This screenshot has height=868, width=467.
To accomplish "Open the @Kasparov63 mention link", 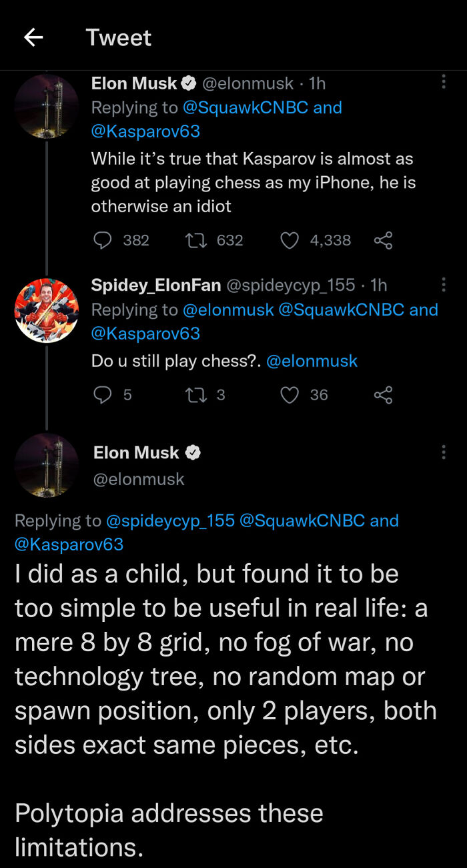I will [145, 131].
